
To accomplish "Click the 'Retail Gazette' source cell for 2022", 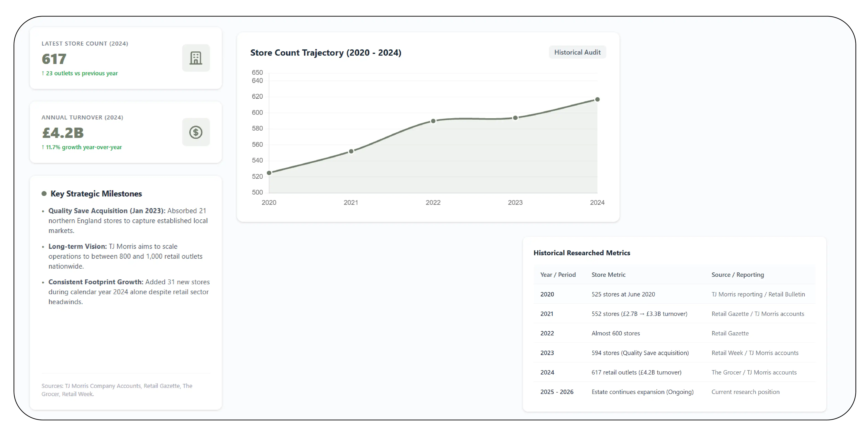I will 730,333.
